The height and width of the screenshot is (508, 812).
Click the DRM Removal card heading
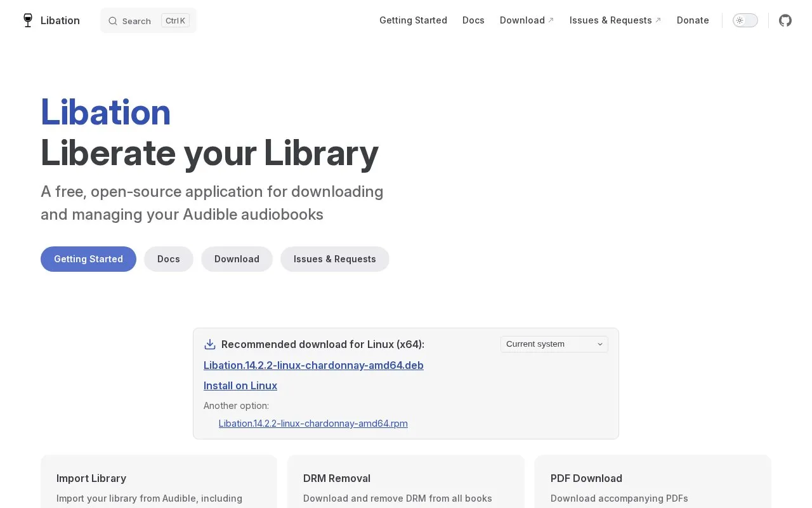(x=337, y=478)
